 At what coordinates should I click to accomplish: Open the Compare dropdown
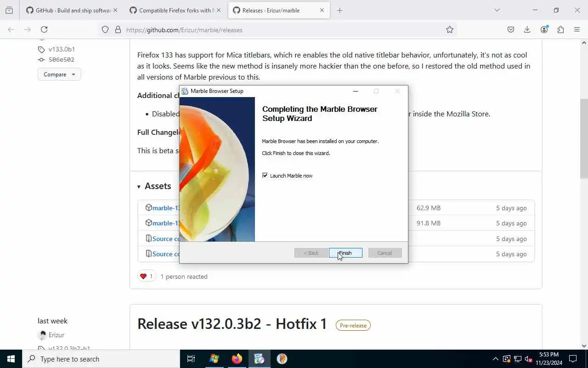(59, 75)
